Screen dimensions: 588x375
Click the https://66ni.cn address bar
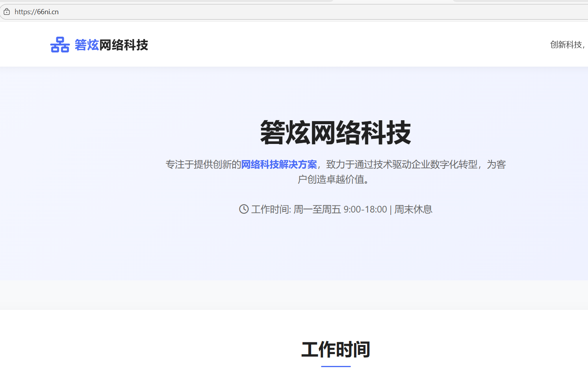click(x=294, y=12)
